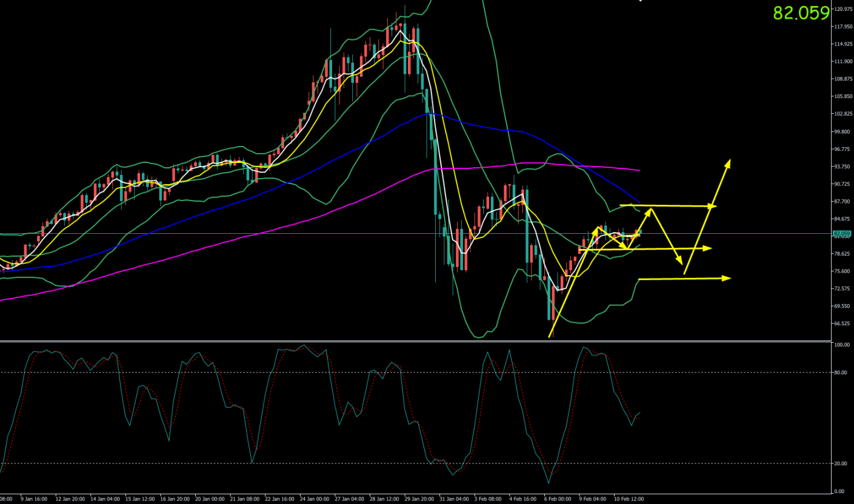Click the 20.00 level in oscillator scale

pos(839,463)
